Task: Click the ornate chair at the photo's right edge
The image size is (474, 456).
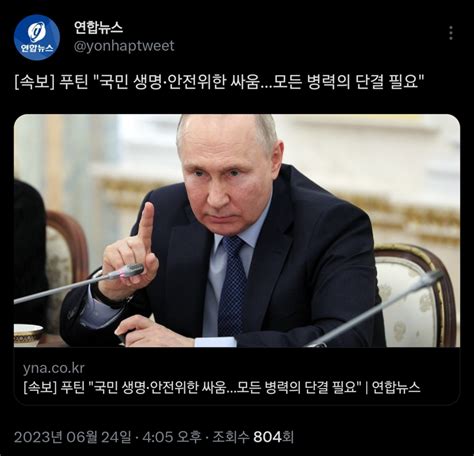Action: coord(417,295)
